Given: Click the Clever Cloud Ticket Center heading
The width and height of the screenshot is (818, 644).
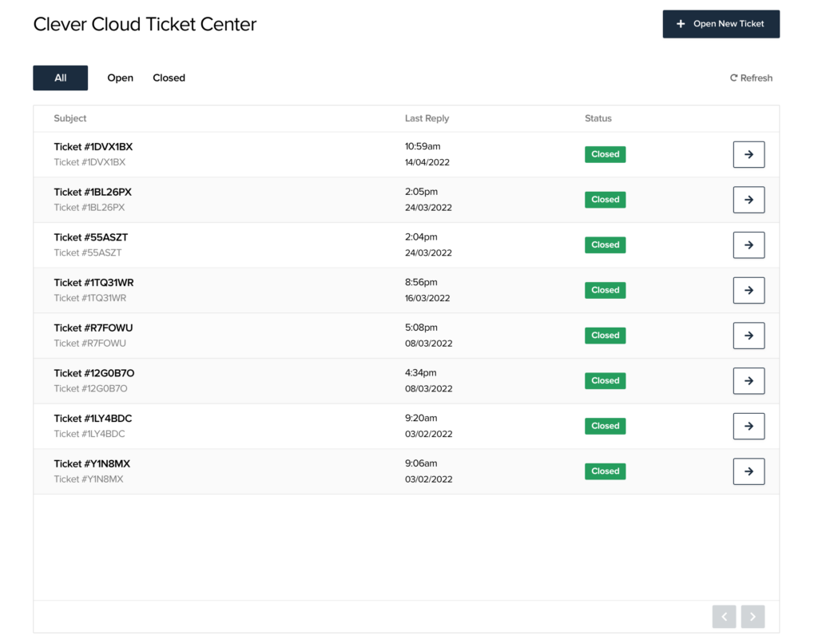Looking at the screenshot, I should click(144, 24).
